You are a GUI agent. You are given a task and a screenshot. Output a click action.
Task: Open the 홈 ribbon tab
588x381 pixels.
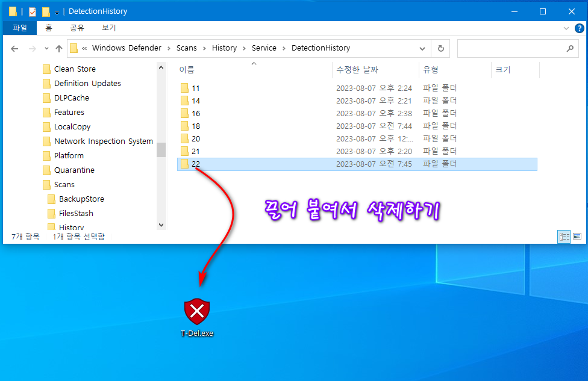coord(49,28)
